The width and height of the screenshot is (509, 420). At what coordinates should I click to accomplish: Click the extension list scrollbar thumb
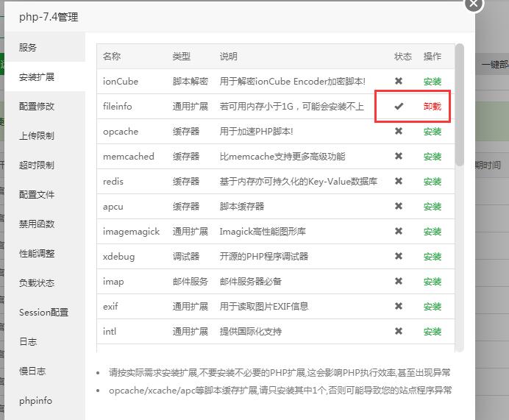coord(459,105)
